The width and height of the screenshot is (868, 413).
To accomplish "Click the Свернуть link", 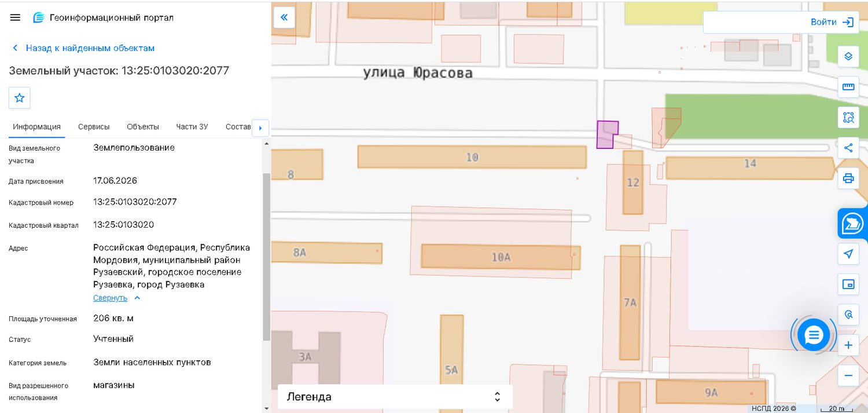I will click(110, 298).
